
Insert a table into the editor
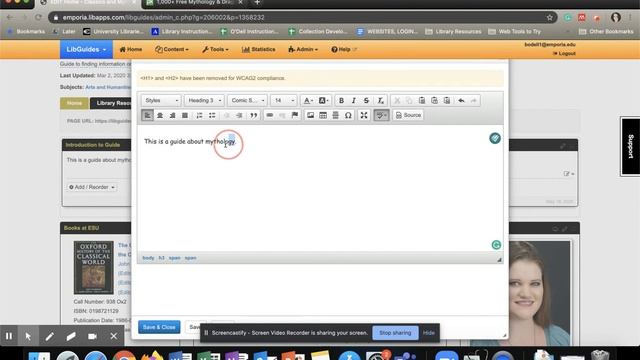tap(323, 116)
